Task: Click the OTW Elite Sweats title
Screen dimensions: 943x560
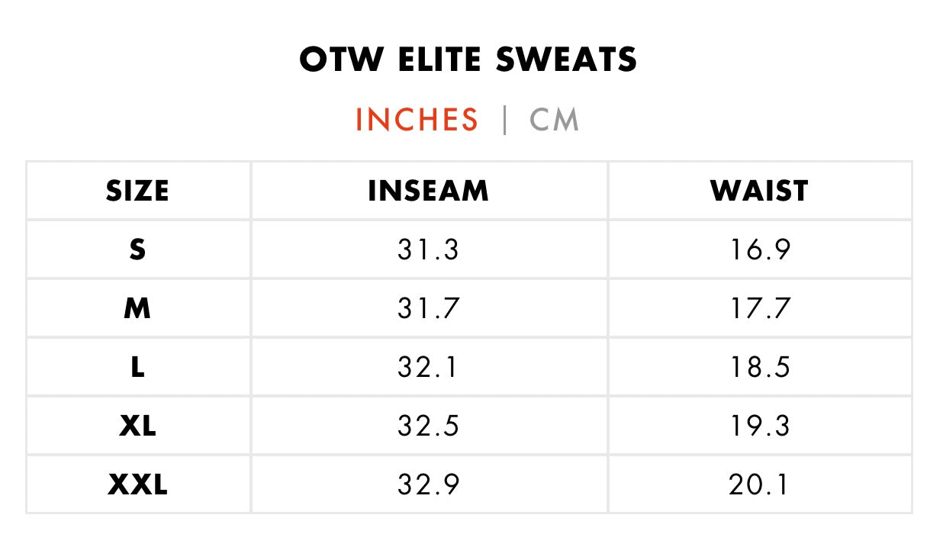Action: point(468,60)
